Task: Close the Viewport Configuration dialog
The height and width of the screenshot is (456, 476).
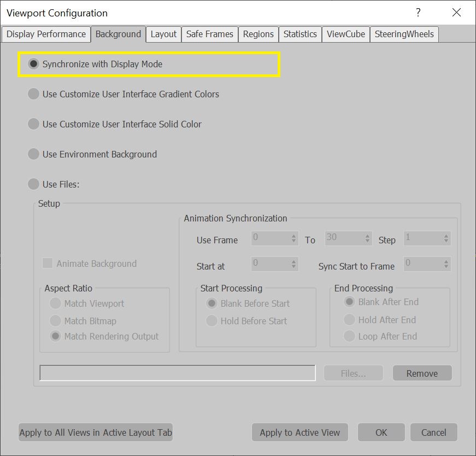Action: [456, 13]
